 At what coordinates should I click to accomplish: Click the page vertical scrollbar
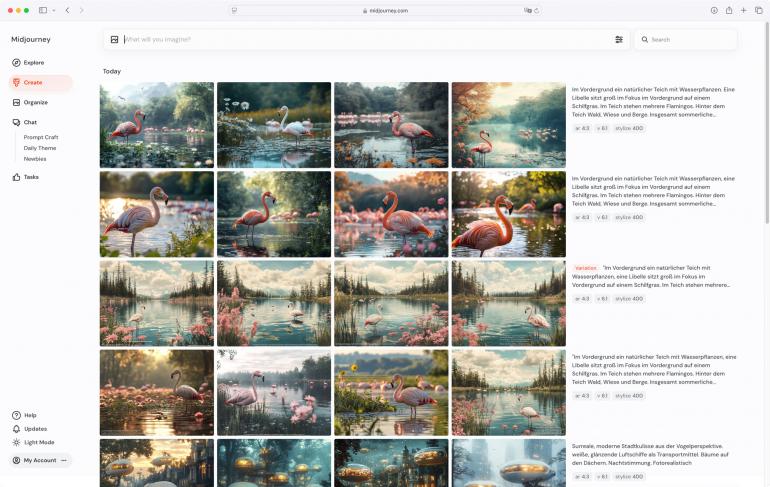click(x=767, y=123)
